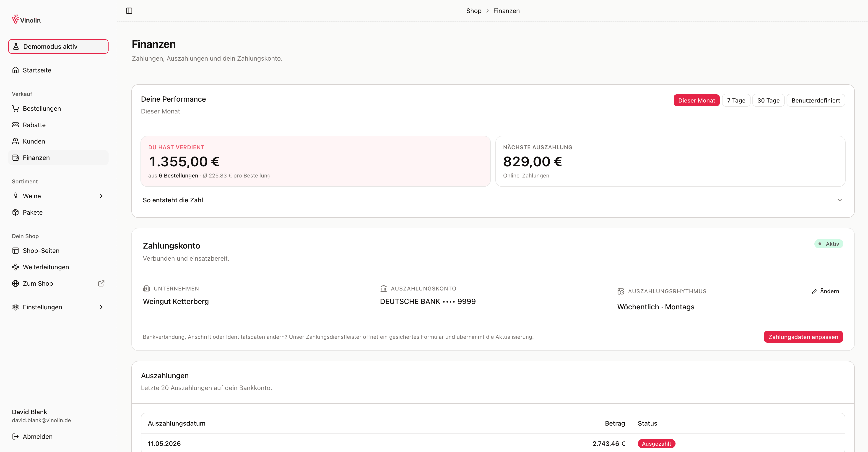Click the Shop-Seiten layout icon
Viewport: 868px width, 452px height.
coord(16,251)
